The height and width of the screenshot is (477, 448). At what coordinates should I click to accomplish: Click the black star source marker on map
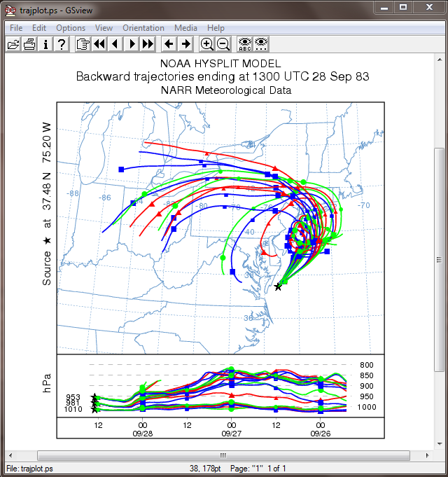277,287
